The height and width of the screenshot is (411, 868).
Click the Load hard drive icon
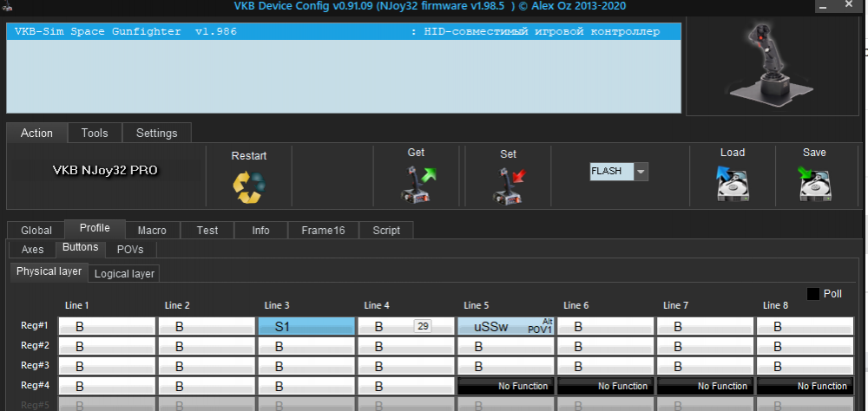(732, 184)
